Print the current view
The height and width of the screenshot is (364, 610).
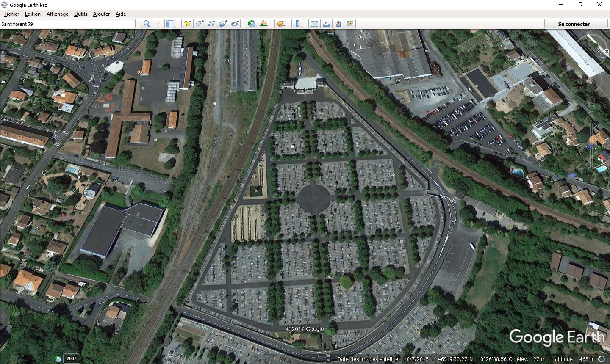click(326, 24)
